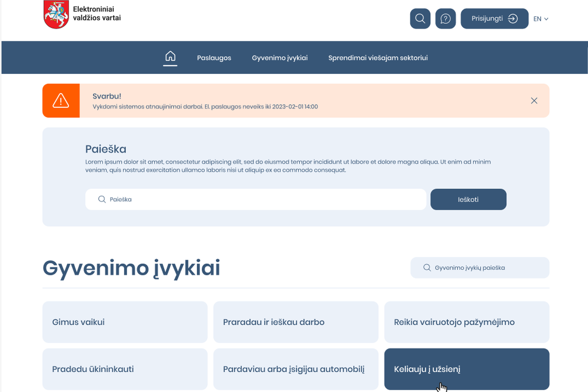588x392 pixels.
Task: Click the Paieška search input field
Action: pyautogui.click(x=256, y=199)
